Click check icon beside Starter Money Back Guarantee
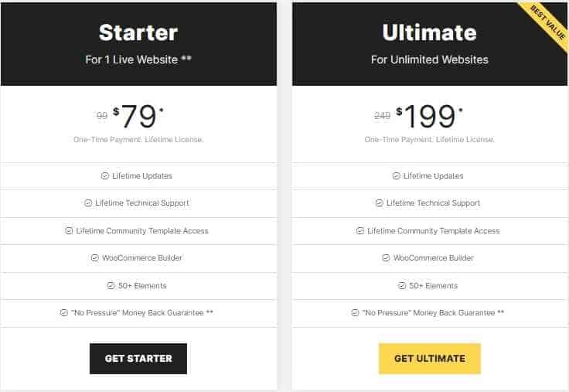569x392 pixels. click(64, 313)
